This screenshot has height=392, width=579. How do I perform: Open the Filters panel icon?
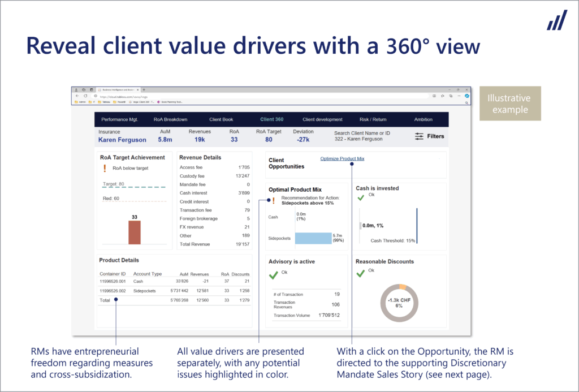pyautogui.click(x=419, y=136)
